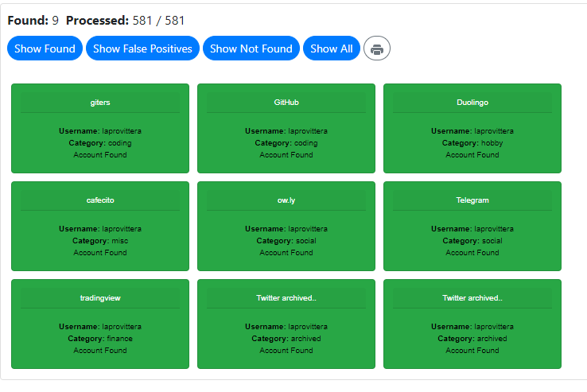
Task: Click 'Category: misc' in cafecito card
Action: 100,240
